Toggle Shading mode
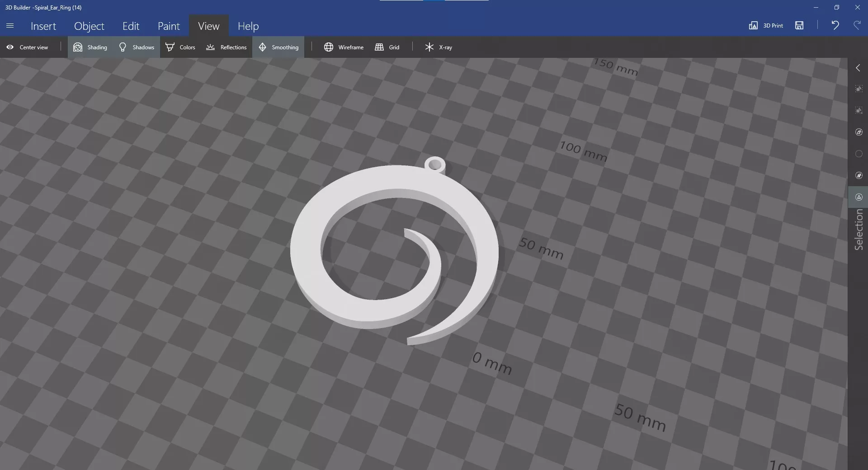868x470 pixels. pos(90,47)
